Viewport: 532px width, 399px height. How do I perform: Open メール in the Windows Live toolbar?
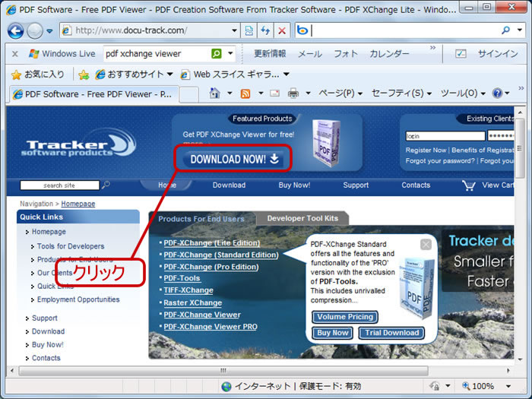(x=310, y=54)
